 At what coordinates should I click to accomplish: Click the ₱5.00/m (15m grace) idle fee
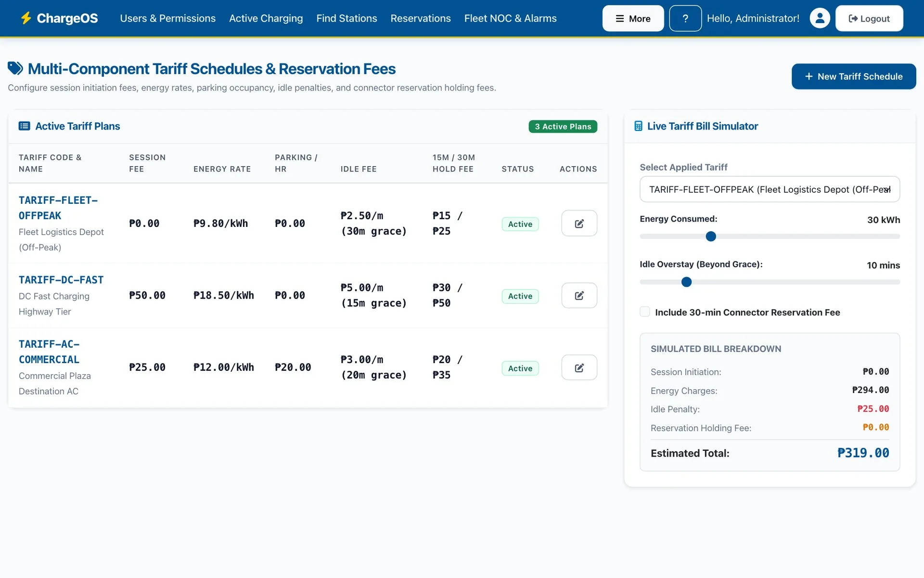click(x=373, y=295)
